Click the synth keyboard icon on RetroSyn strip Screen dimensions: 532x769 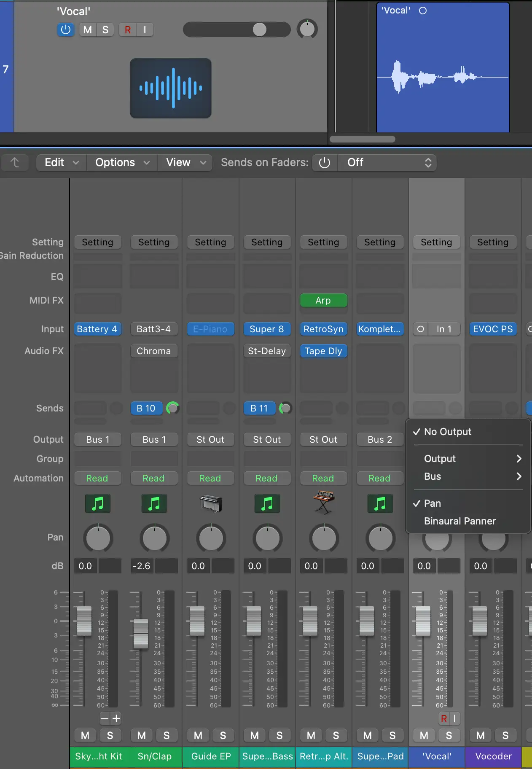(323, 503)
